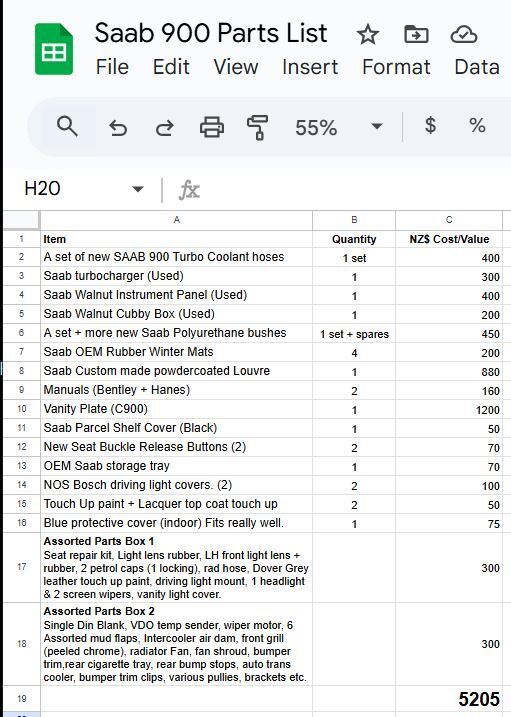Activate the paint format tool
Screen dimensions: 511x717
(257, 127)
